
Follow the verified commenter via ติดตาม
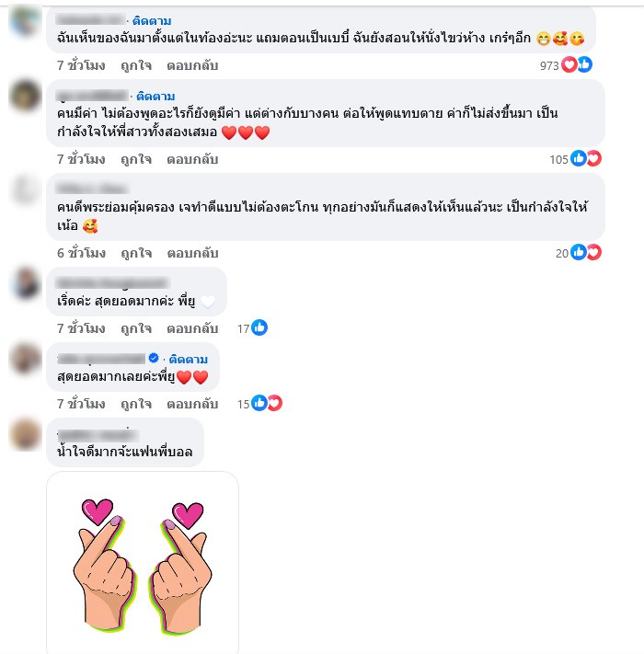189,359
